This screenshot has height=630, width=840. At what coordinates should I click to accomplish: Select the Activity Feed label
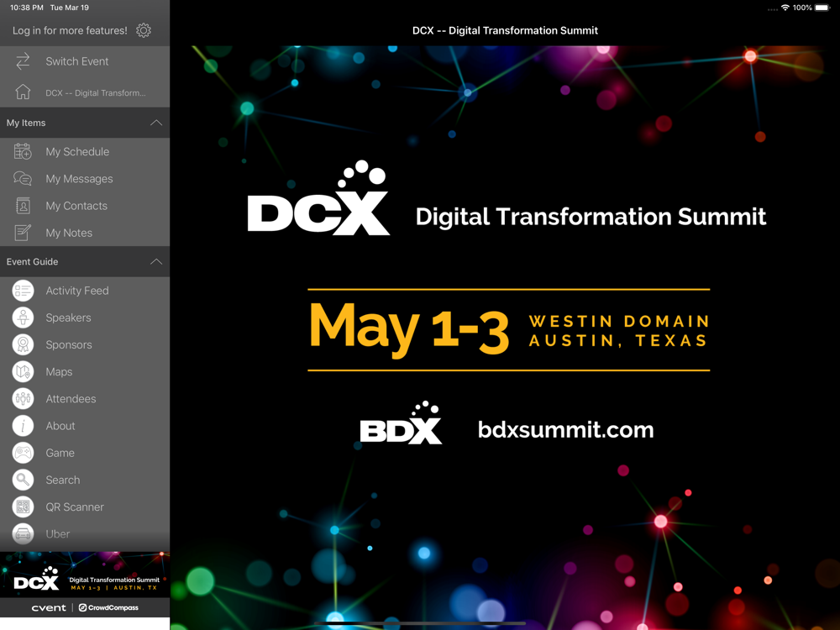click(x=77, y=291)
